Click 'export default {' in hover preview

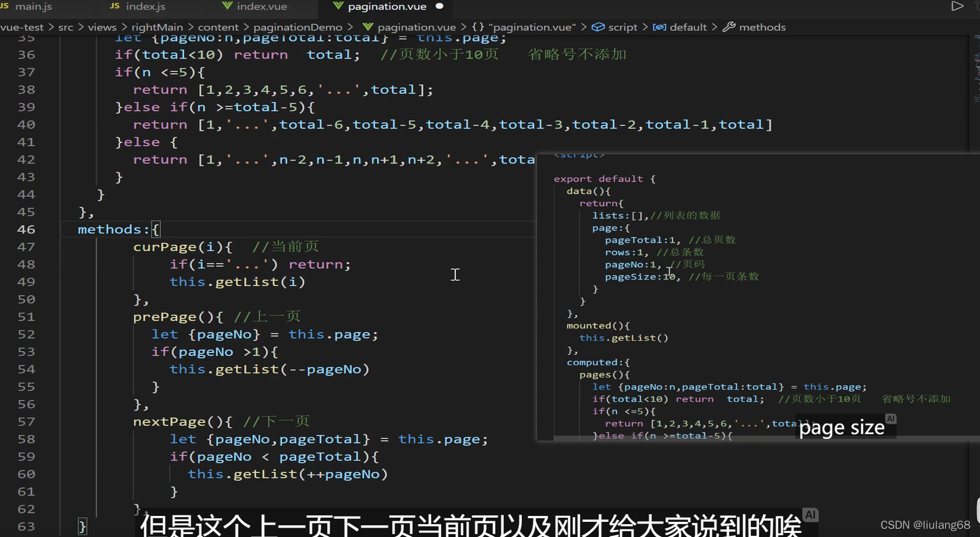[604, 179]
